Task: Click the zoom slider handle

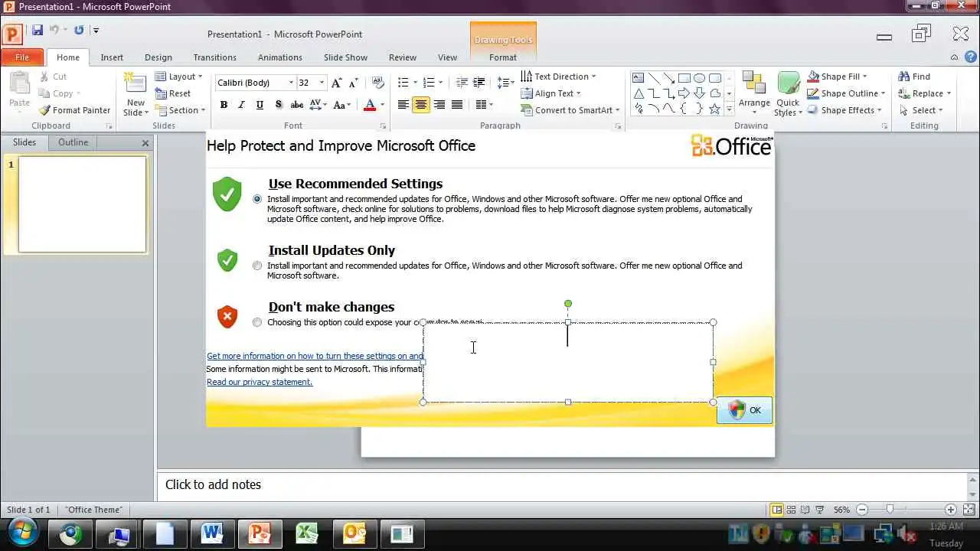Action: pos(890,510)
